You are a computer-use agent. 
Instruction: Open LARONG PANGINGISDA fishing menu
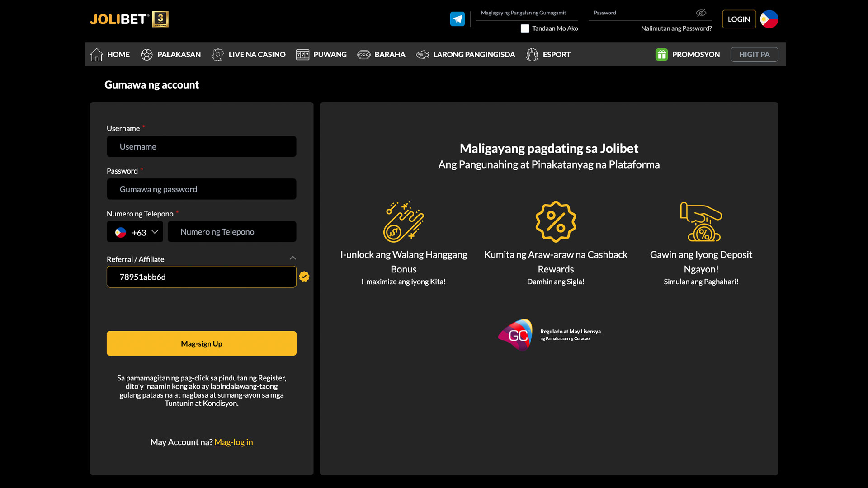coord(465,55)
